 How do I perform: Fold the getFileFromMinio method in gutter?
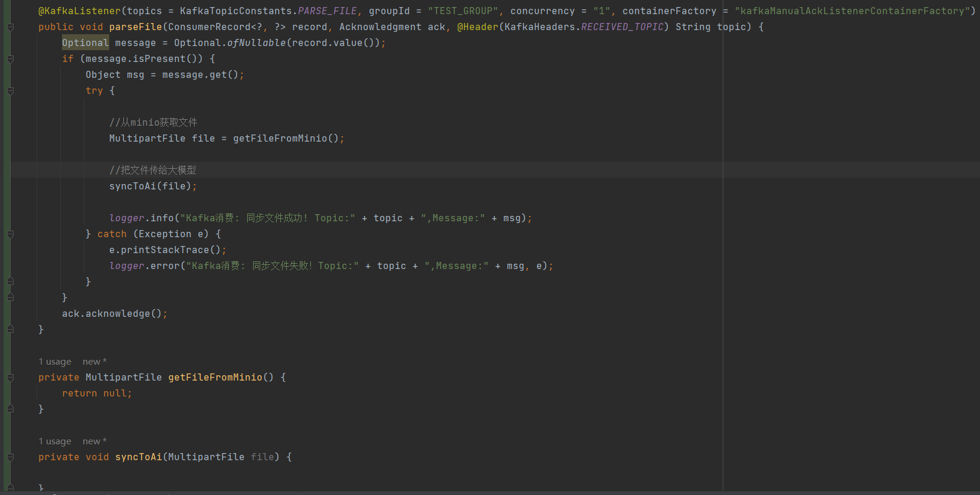(x=10, y=378)
